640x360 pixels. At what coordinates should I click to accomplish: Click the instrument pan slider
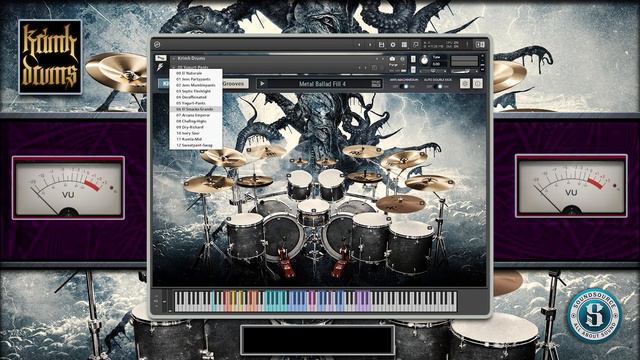(433, 71)
